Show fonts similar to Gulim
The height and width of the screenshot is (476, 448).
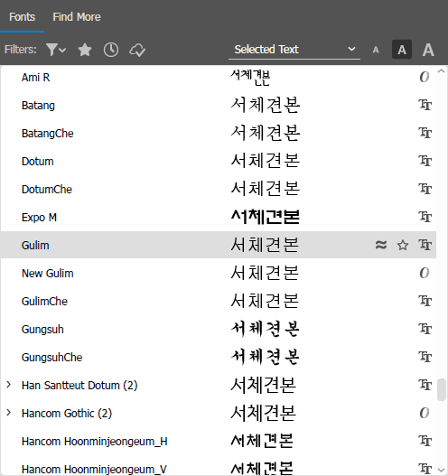click(381, 245)
